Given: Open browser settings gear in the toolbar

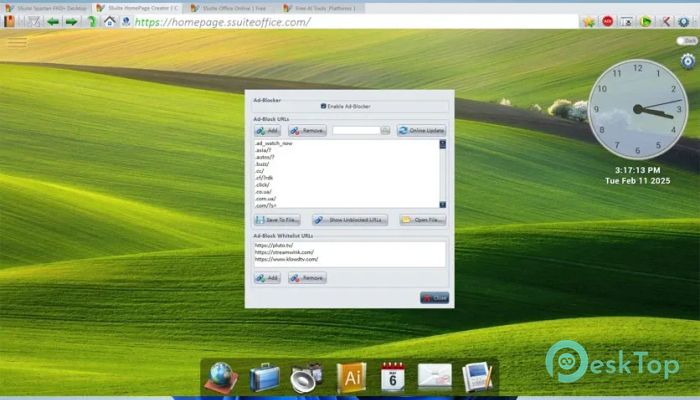Looking at the screenshot, I should coord(684,21).
